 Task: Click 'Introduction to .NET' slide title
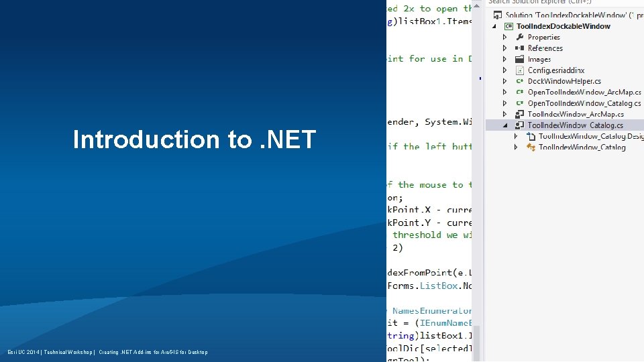[x=195, y=139]
